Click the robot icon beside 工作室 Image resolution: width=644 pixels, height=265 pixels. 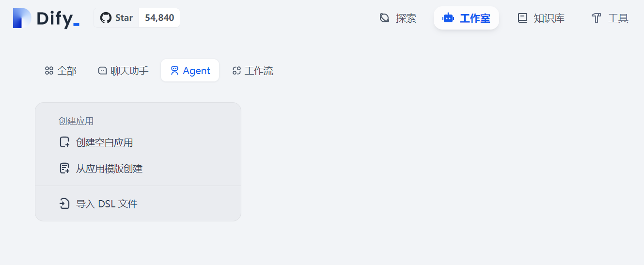(x=448, y=18)
